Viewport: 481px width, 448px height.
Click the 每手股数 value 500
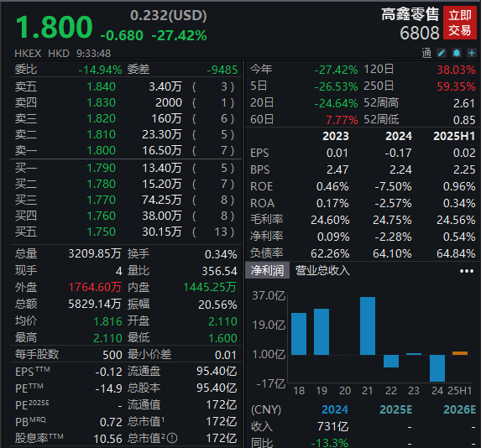(x=112, y=355)
